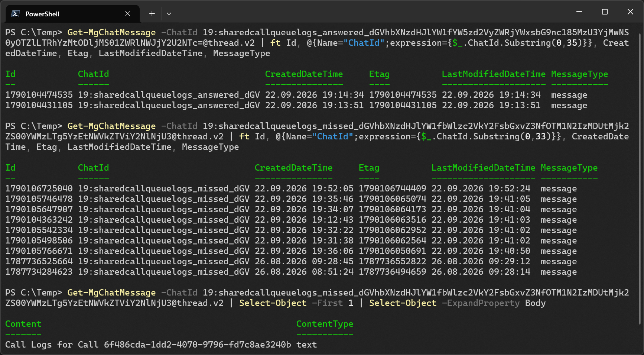Close the PowerShell tab
644x355 pixels.
(128, 14)
